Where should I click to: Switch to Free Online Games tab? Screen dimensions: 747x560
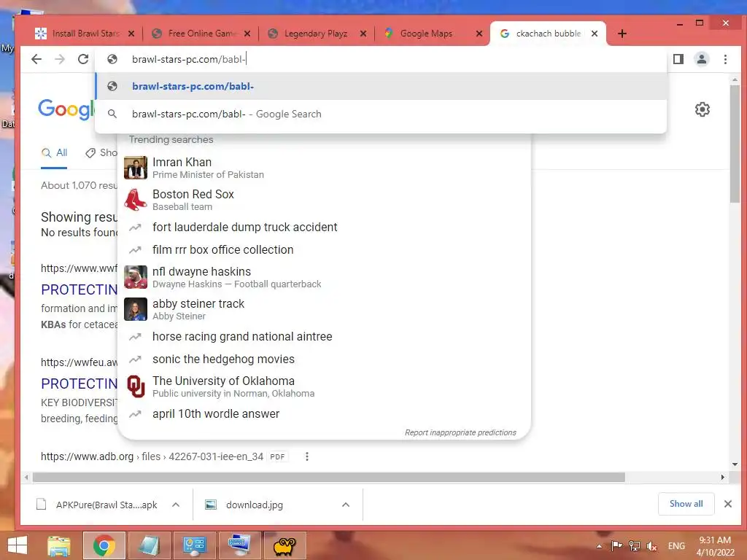coord(200,34)
